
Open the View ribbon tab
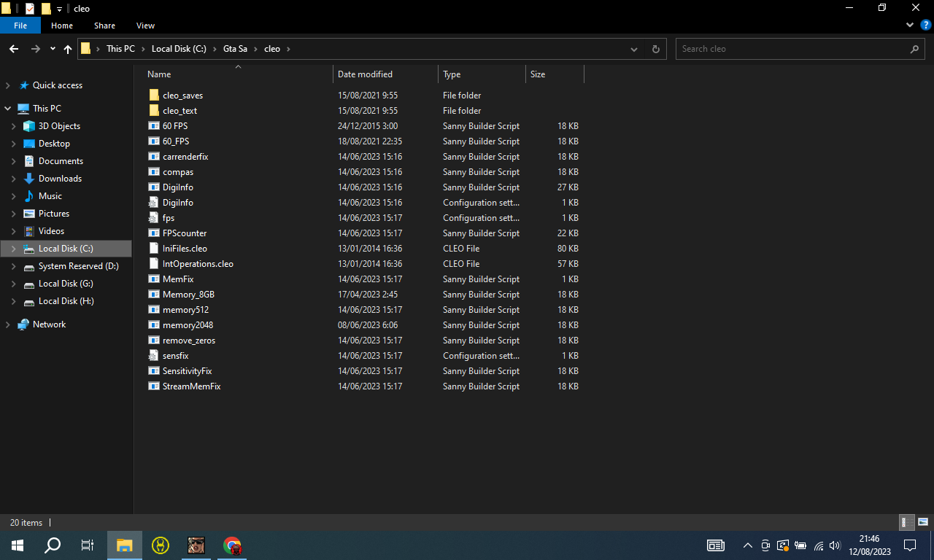click(x=145, y=26)
